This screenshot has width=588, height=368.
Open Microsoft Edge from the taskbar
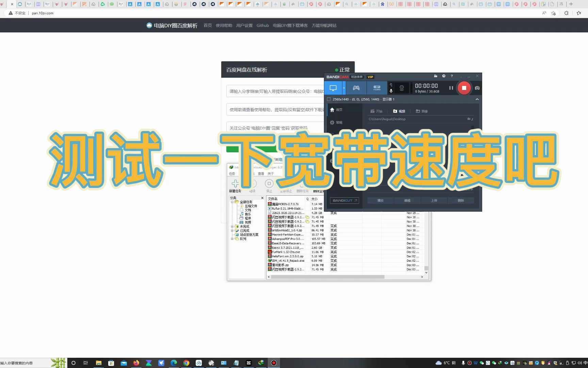tap(174, 363)
